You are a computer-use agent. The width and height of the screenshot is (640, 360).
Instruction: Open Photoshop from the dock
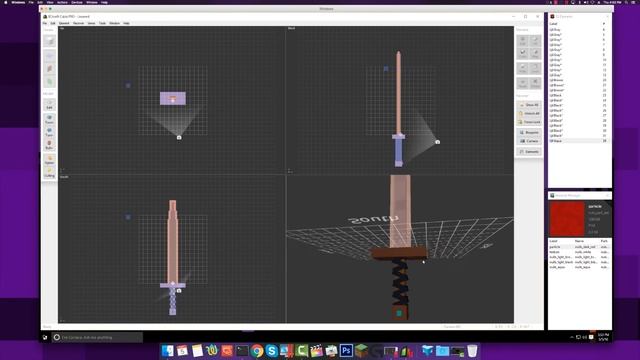pos(346,351)
